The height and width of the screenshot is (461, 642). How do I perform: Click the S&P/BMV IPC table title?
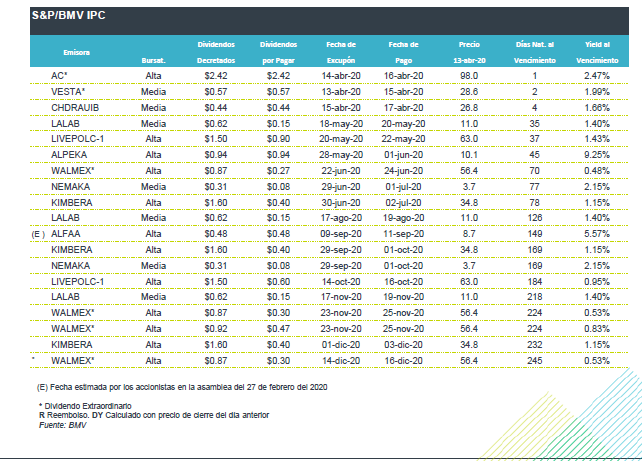click(x=68, y=16)
